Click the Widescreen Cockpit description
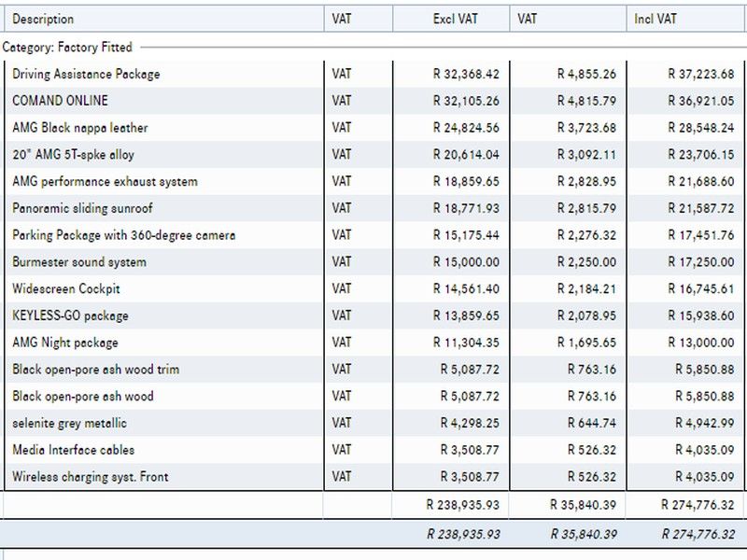747x560 pixels. click(66, 289)
